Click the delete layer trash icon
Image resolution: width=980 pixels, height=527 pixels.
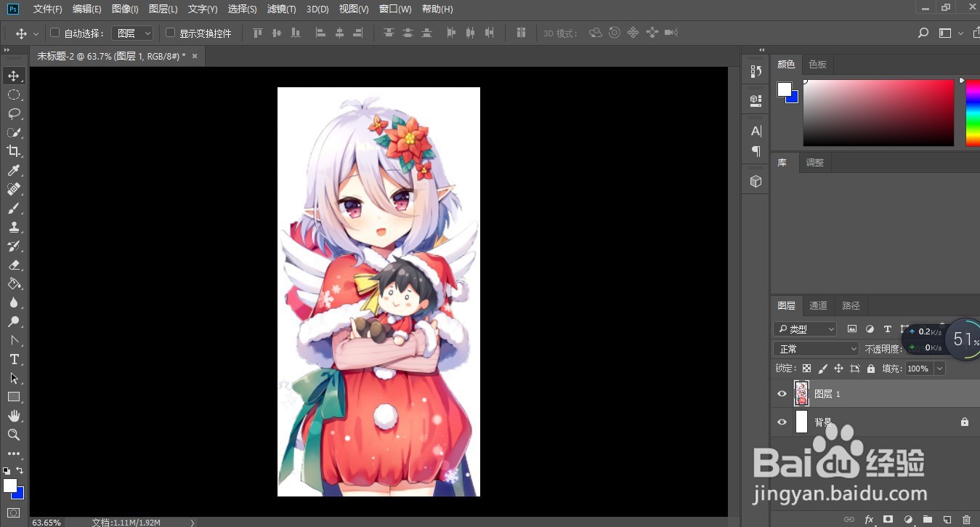[965, 520]
